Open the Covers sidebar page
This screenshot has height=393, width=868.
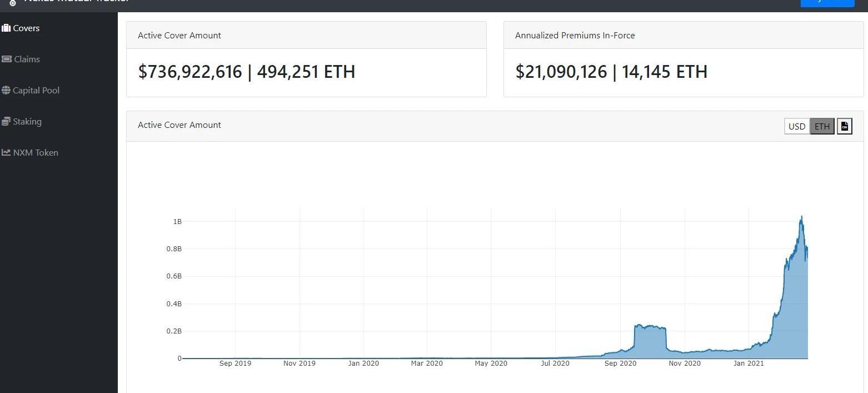(x=26, y=28)
